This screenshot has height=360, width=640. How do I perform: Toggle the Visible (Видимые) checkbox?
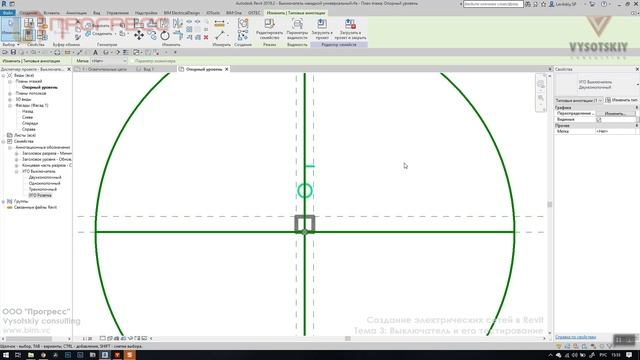[x=599, y=120]
